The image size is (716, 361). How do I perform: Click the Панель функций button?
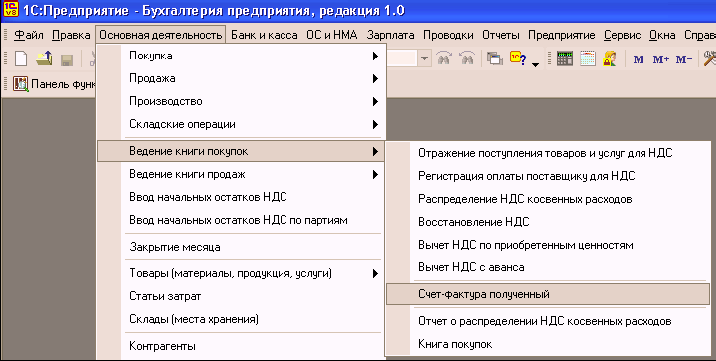[55, 84]
